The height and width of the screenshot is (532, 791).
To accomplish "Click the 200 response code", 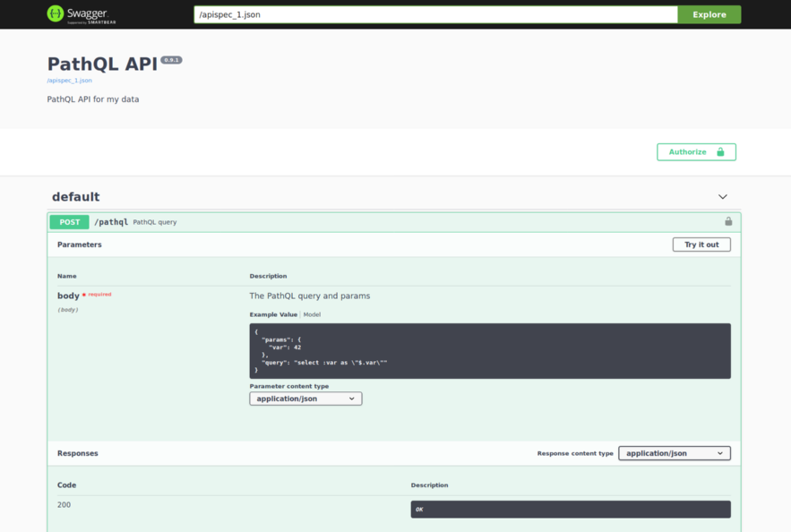I will tap(64, 505).
